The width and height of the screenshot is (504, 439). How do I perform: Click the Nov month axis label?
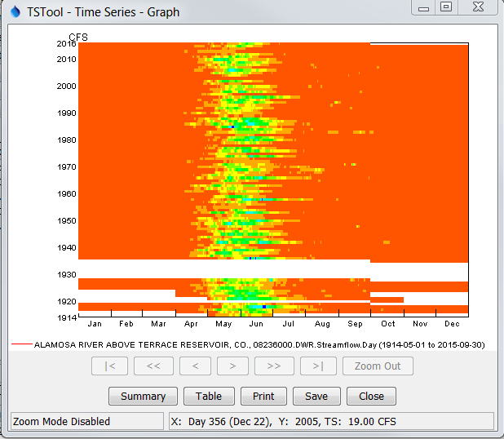420,324
